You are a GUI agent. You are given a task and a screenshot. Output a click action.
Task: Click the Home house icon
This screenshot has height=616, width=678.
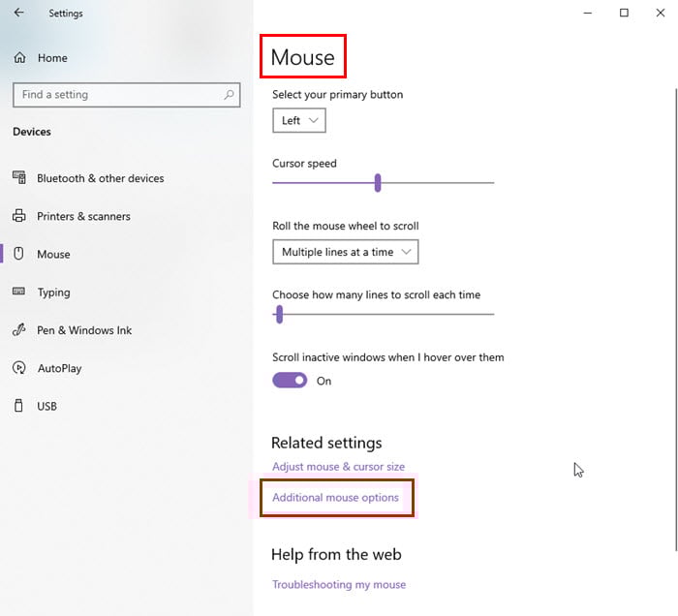pos(19,57)
